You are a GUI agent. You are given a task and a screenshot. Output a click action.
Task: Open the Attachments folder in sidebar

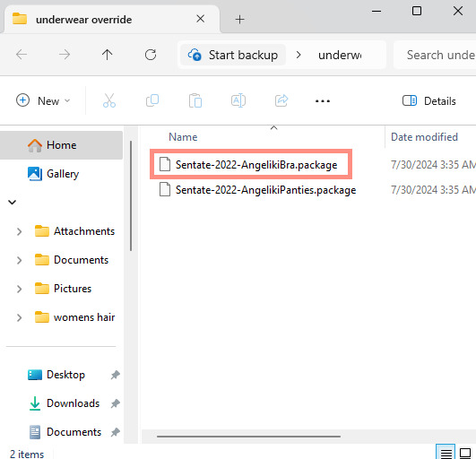(x=74, y=231)
